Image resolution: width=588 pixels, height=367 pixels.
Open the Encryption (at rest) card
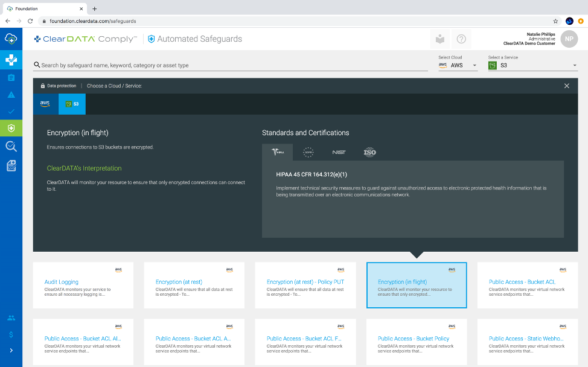pos(194,286)
